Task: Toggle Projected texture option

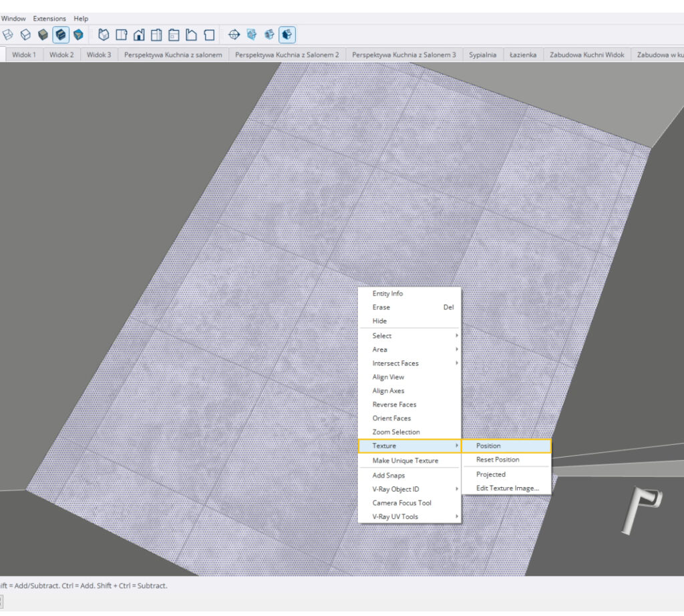Action: coord(491,474)
